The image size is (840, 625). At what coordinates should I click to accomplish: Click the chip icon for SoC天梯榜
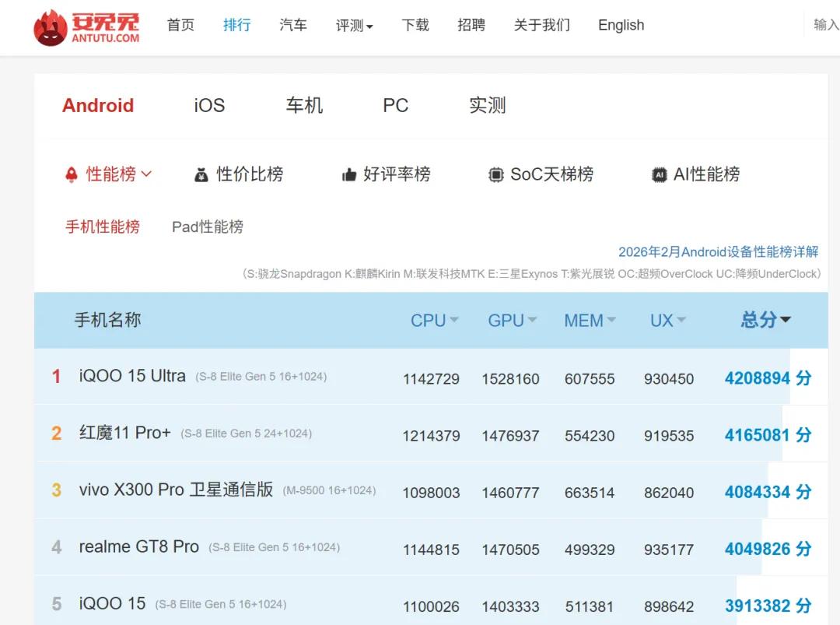coord(495,175)
